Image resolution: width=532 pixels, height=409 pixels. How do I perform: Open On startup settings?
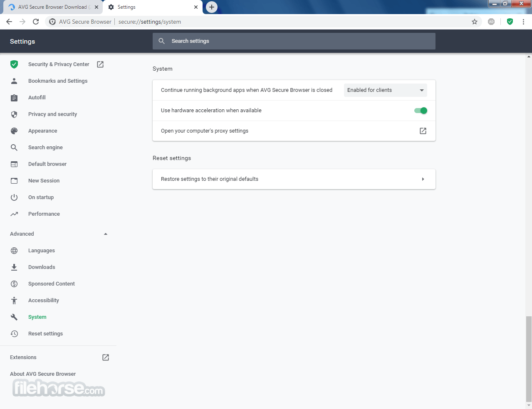(x=41, y=197)
